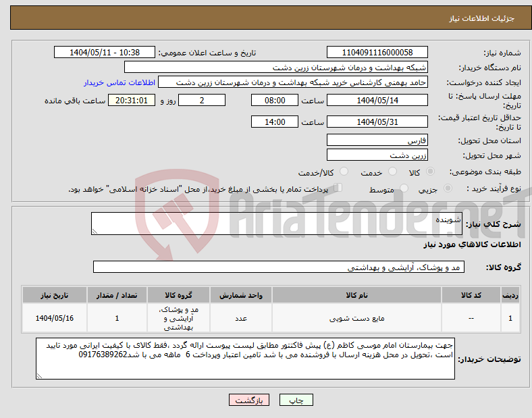Viewport: 532px width, 418px height.
Task: Click the تاریخ نیاز column header
Action: point(55,295)
